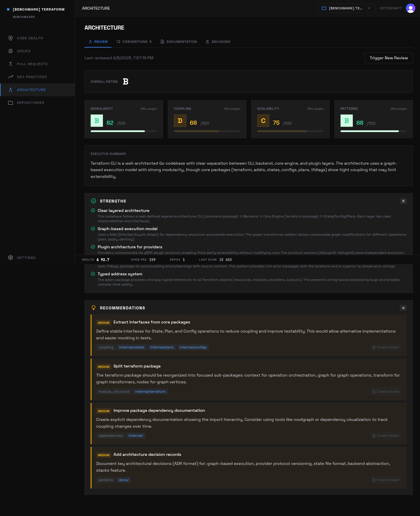Image resolution: width=420 pixels, height=516 pixels.
Task: Click the patterns category tag
Action: click(106, 480)
